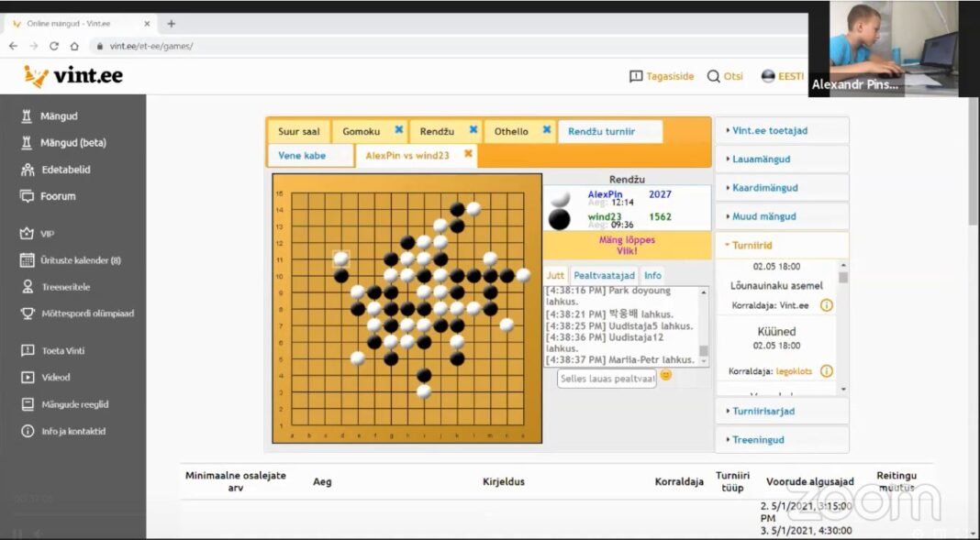The height and width of the screenshot is (540, 980).
Task: Open the Jutt chat tab
Action: click(x=555, y=275)
